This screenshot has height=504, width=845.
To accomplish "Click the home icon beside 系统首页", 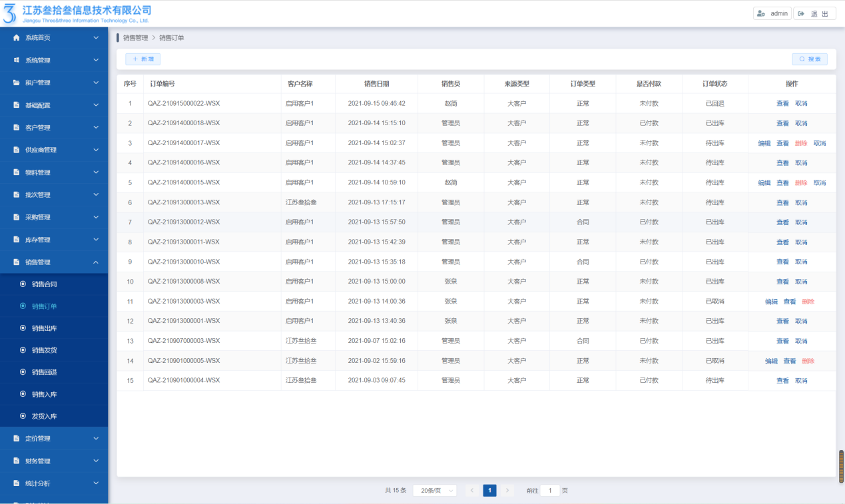I will [x=17, y=38].
